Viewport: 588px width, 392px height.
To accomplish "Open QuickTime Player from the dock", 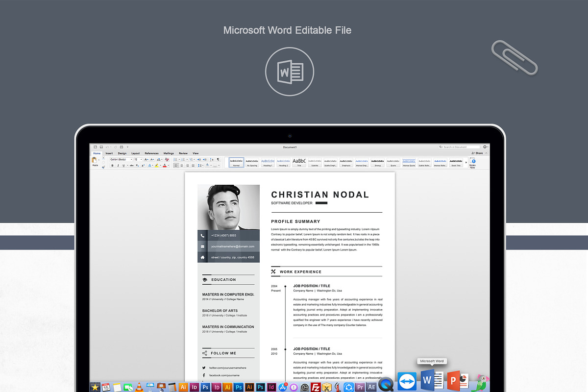I will 386,385.
